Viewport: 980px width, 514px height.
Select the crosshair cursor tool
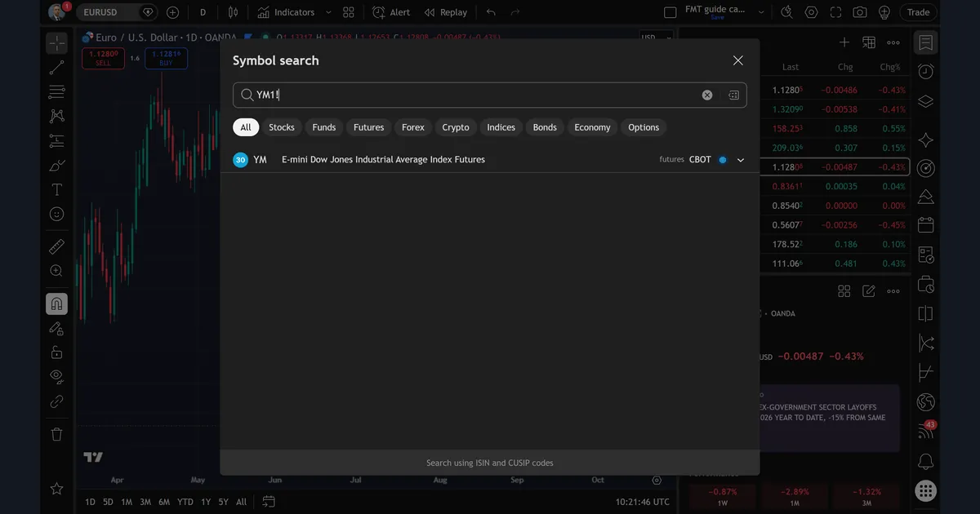tap(56, 43)
